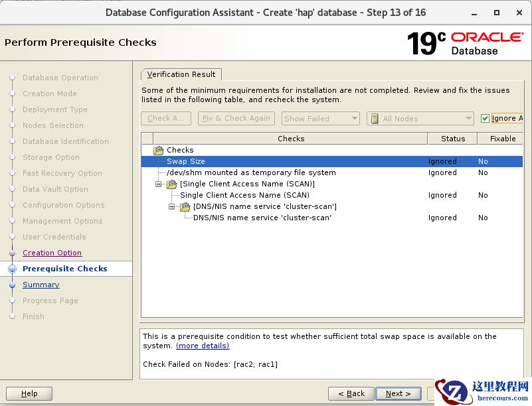Click the Fix & Check Again button
Image resolution: width=532 pixels, height=406 pixels.
click(236, 118)
